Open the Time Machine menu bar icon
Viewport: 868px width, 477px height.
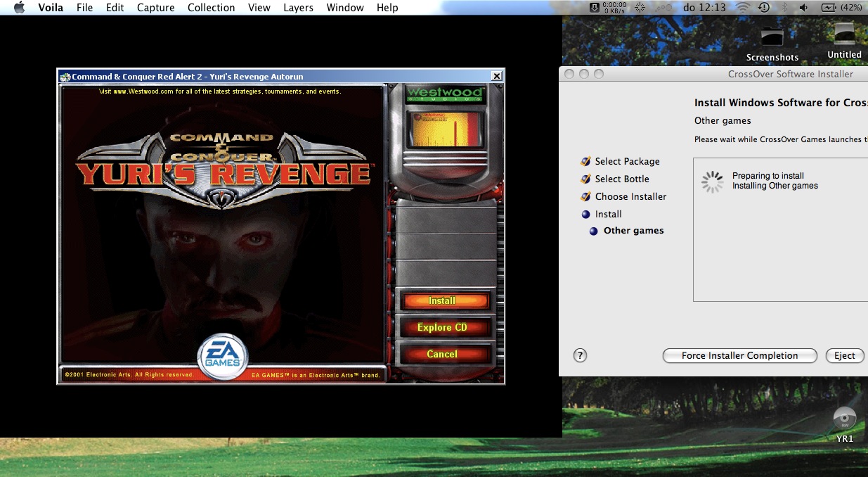pos(764,8)
